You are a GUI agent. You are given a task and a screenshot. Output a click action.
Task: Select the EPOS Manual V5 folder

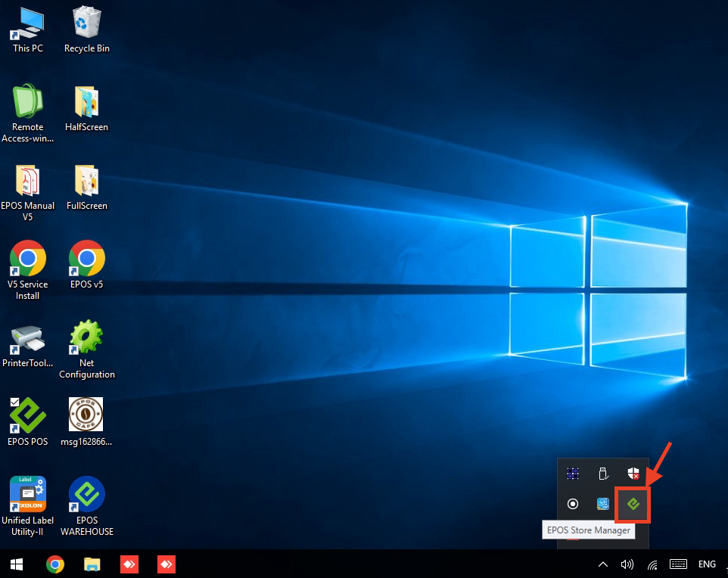27,193
